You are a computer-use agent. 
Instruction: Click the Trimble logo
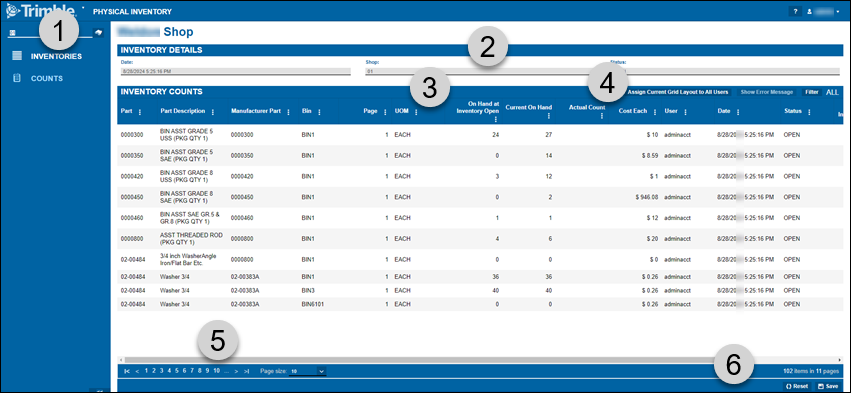tap(40, 10)
